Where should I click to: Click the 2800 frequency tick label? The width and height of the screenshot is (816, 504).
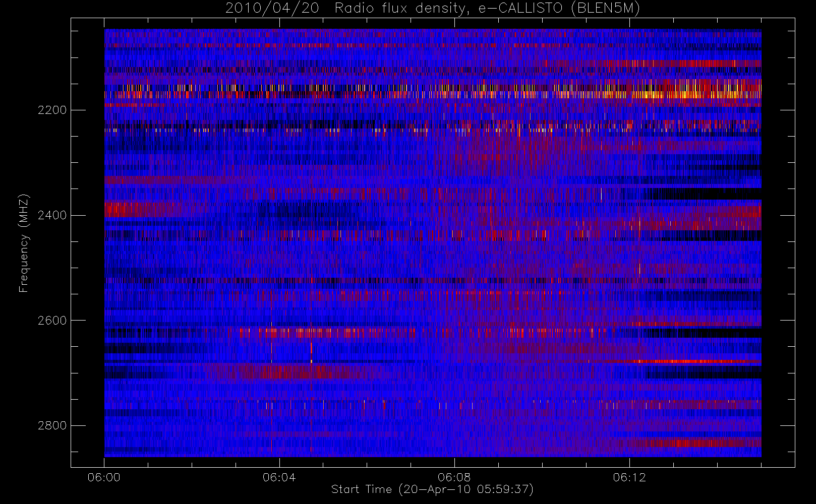tap(52, 426)
